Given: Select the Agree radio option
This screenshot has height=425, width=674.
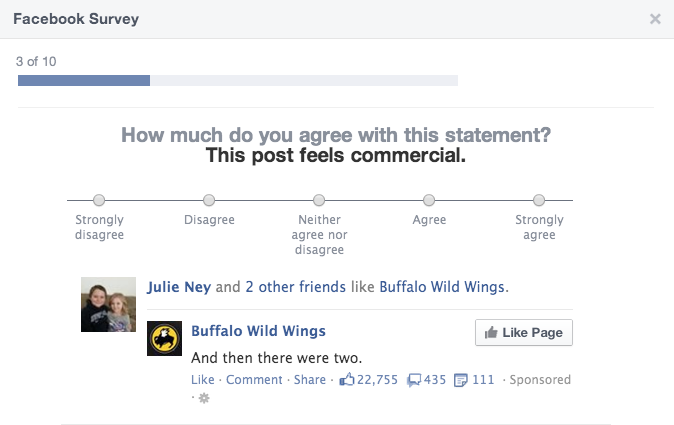Looking at the screenshot, I should tap(429, 200).
